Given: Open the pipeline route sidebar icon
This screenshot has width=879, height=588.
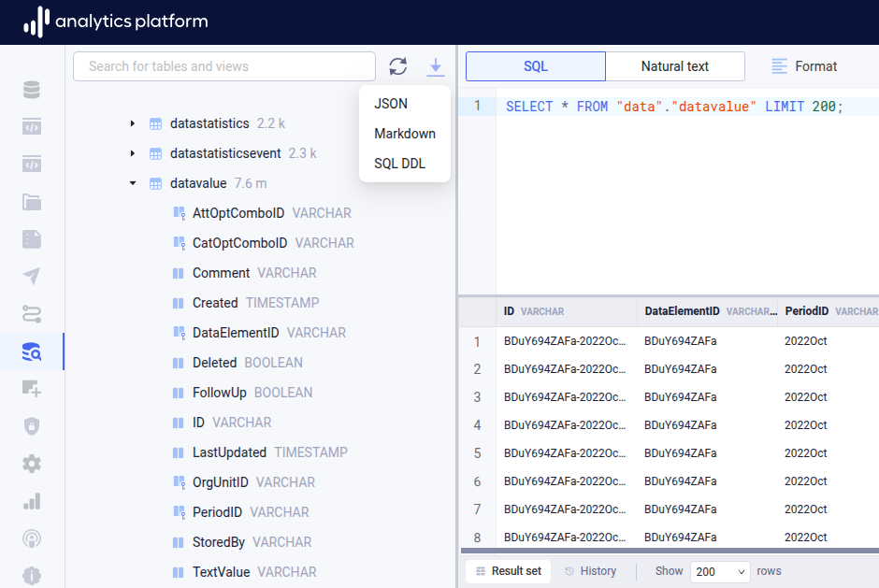Looking at the screenshot, I should (32, 314).
